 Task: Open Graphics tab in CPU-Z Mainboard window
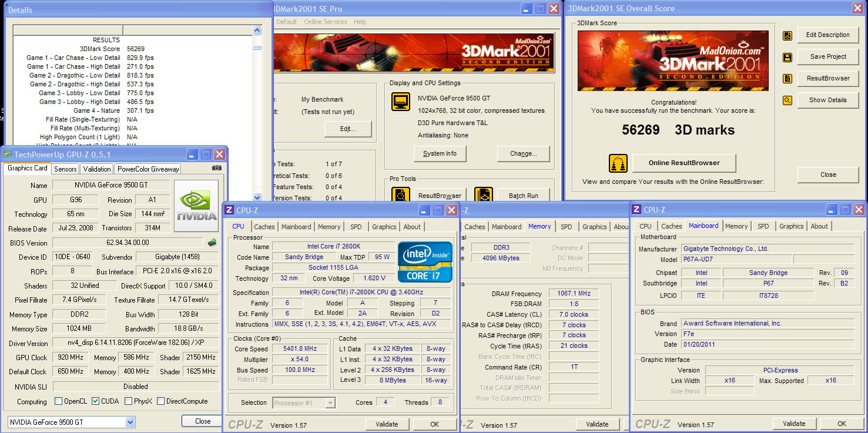(x=791, y=226)
